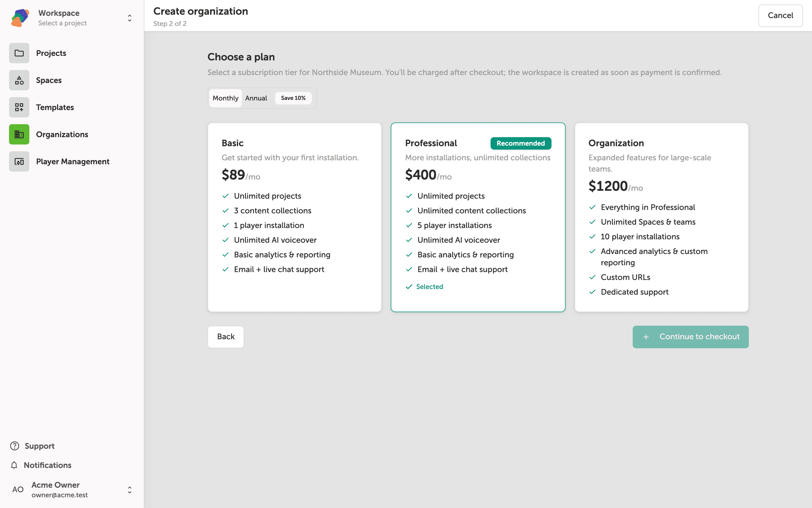Open the Templates grid icon
Image resolution: width=812 pixels, height=508 pixels.
pos(19,107)
